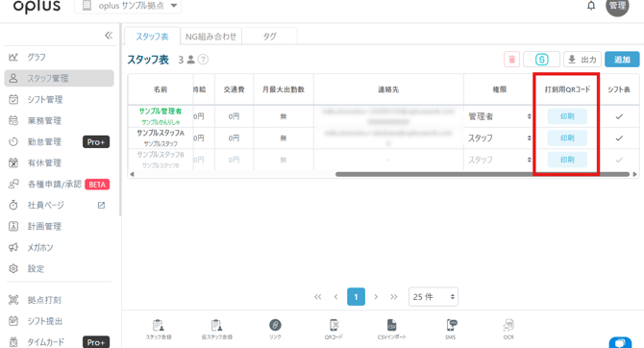Click the cyan S icon button

(x=541, y=60)
